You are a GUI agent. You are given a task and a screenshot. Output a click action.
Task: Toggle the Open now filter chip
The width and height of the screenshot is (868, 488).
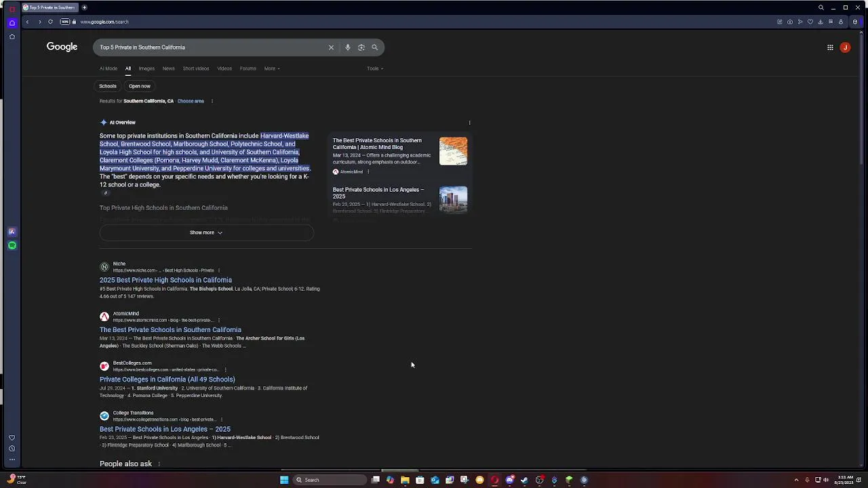(x=140, y=86)
